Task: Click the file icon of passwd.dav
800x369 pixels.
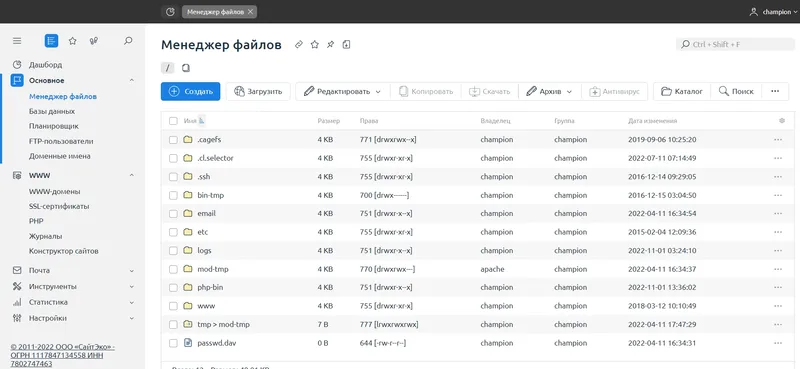Action: 188,343
